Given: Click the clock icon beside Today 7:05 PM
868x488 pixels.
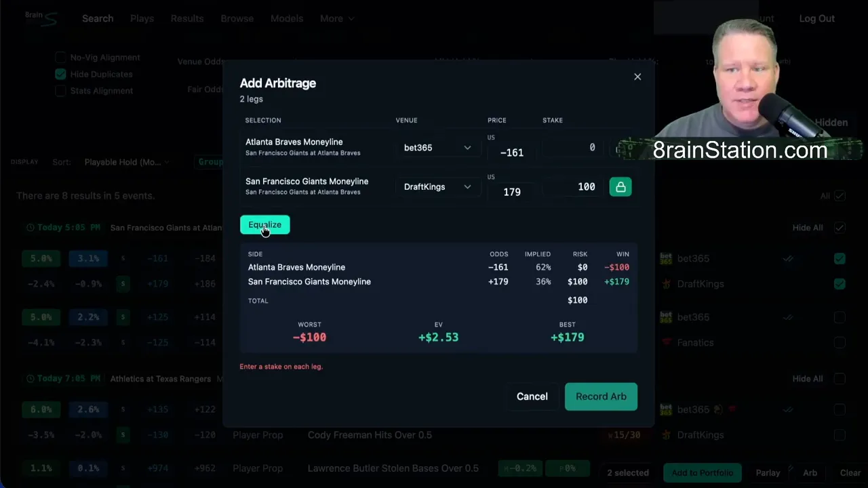Looking at the screenshot, I should (x=30, y=379).
